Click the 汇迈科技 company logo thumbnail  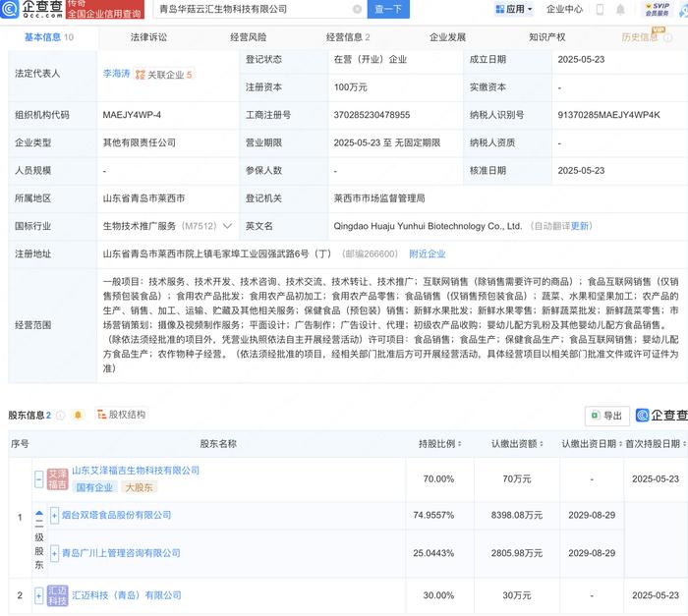(57, 595)
